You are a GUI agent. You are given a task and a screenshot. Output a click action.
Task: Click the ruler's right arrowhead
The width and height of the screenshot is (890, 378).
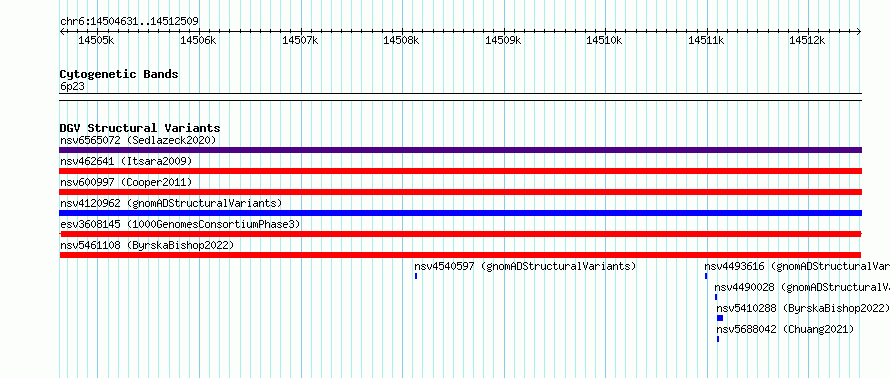(x=859, y=32)
